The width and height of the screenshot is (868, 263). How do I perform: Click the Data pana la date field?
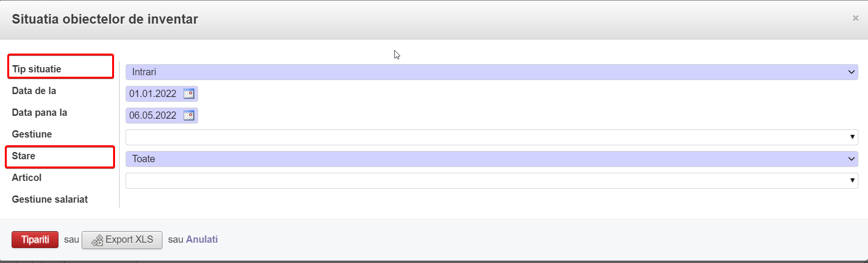pyautogui.click(x=153, y=115)
